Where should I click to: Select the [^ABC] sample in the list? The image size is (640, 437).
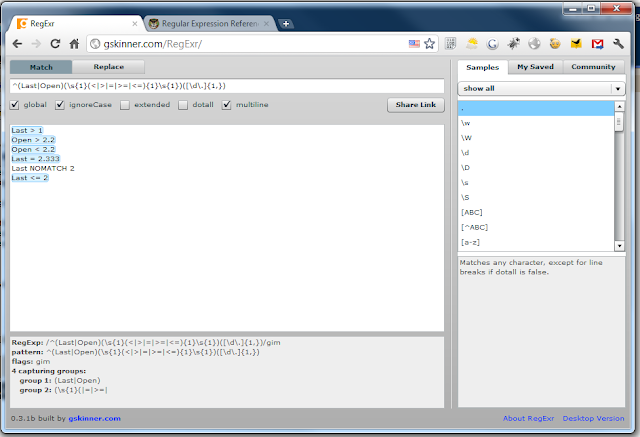coord(536,227)
